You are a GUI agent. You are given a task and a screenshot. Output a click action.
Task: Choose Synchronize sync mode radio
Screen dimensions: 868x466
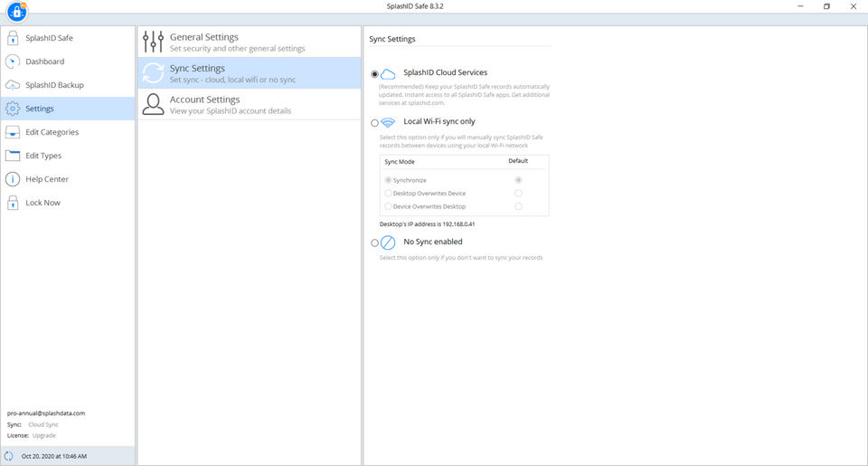[x=388, y=180]
